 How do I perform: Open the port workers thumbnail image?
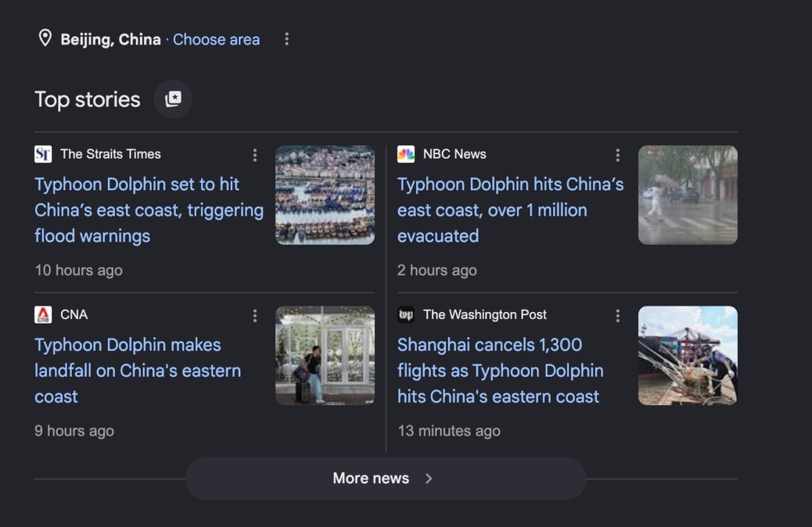point(687,355)
